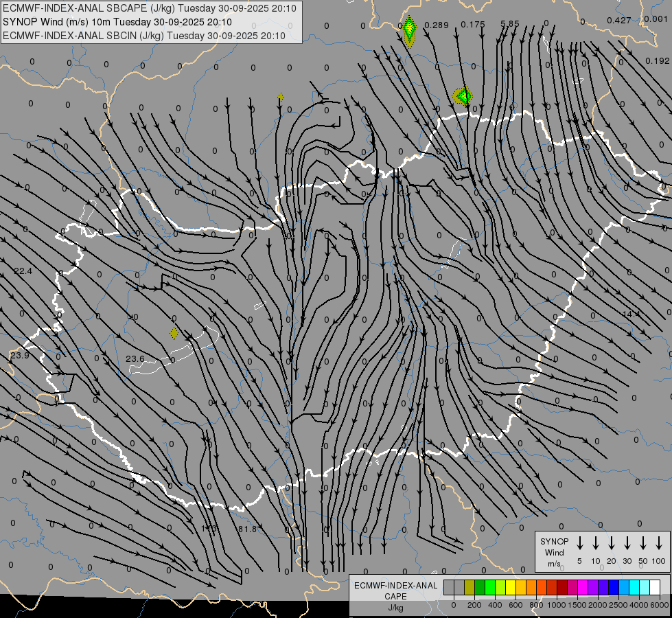Click the white swatch for 6000 J/kg
The height and width of the screenshot is (618, 672).
[655, 587]
